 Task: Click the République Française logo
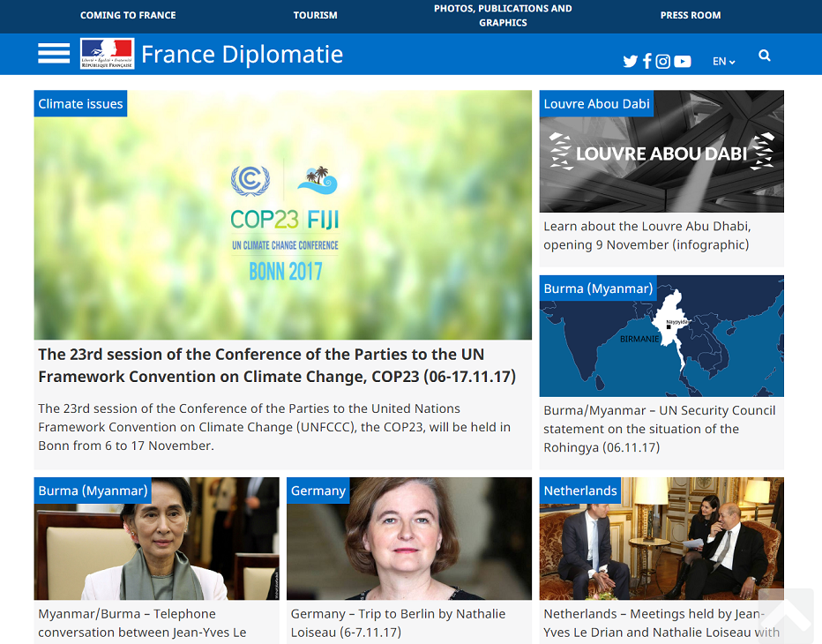coord(107,54)
